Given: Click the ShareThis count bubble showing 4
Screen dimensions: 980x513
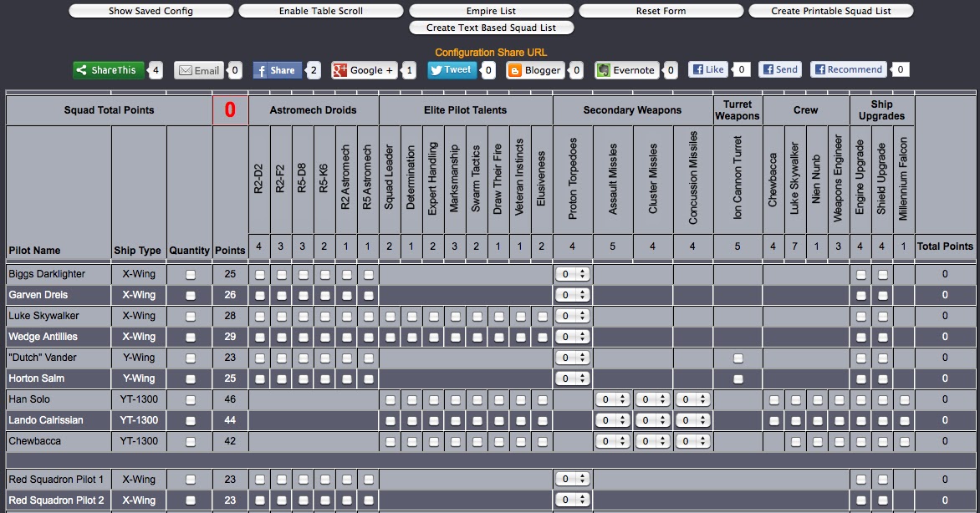Looking at the screenshot, I should tap(155, 70).
